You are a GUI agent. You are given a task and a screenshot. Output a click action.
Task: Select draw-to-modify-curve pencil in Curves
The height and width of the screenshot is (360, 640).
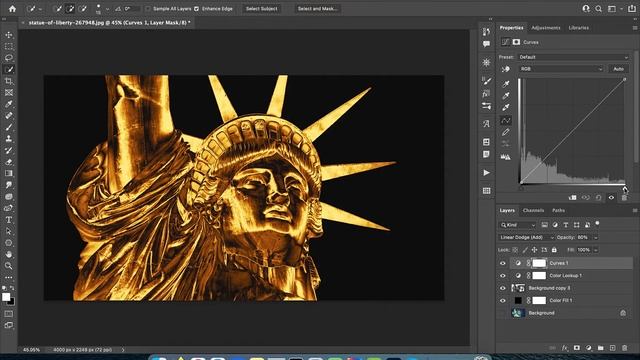pos(506,132)
